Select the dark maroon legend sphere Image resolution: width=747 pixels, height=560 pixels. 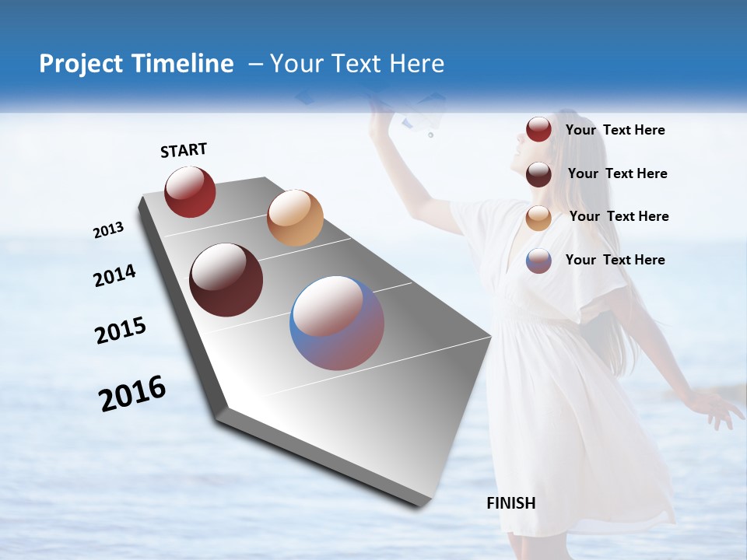[x=538, y=174]
